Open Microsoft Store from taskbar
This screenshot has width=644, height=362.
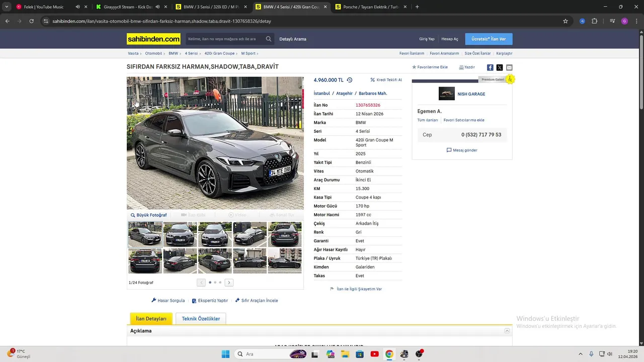[360, 354]
